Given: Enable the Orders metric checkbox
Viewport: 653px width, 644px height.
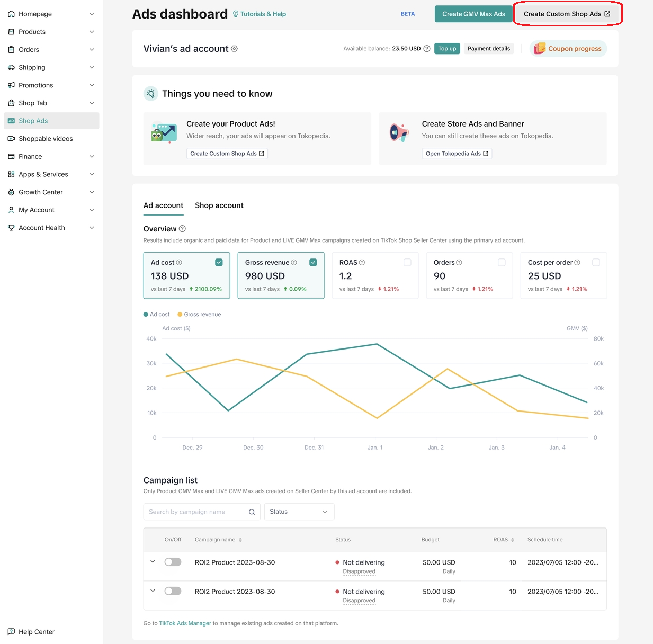Looking at the screenshot, I should click(x=502, y=263).
